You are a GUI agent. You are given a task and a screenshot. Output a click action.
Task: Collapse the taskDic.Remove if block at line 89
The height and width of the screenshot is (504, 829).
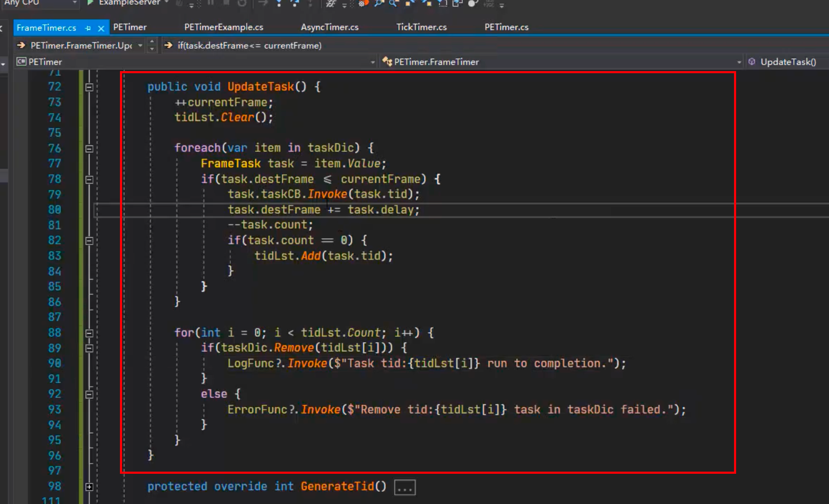coord(89,349)
